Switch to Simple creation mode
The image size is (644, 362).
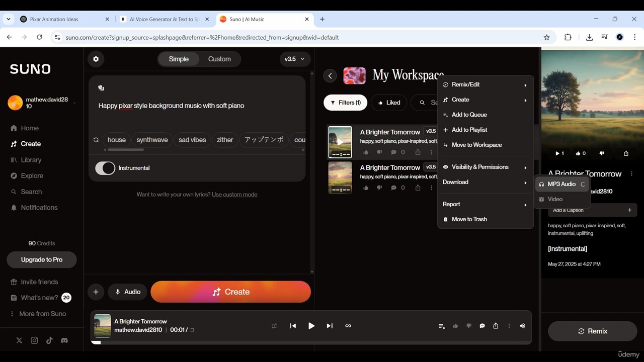pyautogui.click(x=179, y=59)
